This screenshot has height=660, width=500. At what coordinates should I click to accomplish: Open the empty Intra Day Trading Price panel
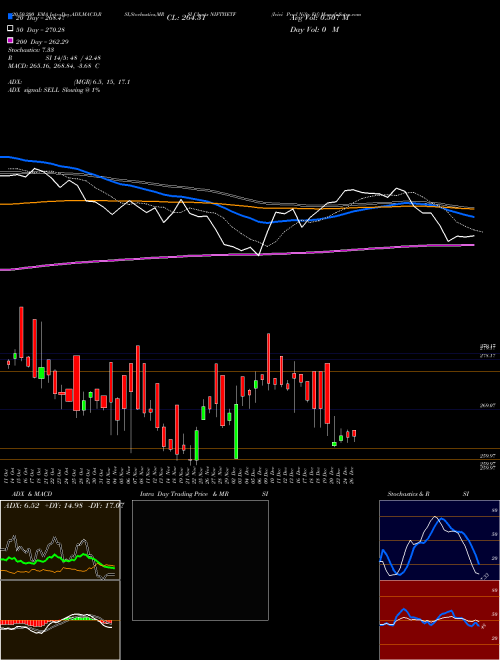(x=200, y=560)
